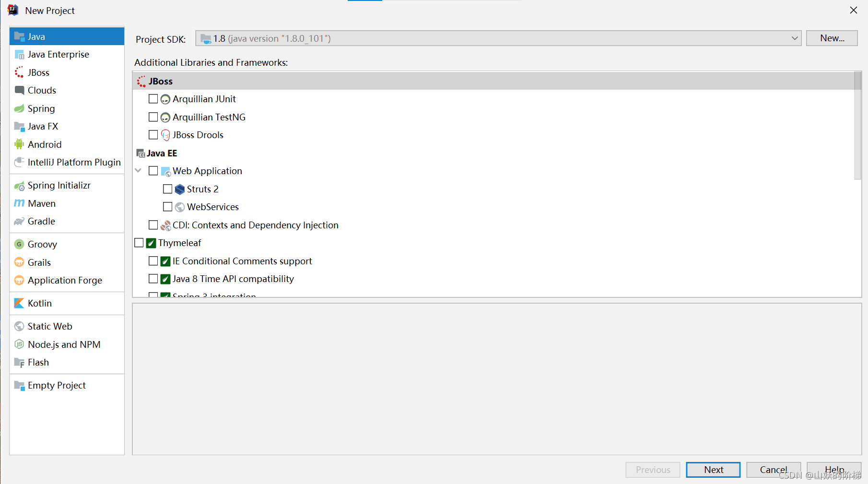Collapse the Web Application tree node
The height and width of the screenshot is (484, 868).
(x=139, y=171)
